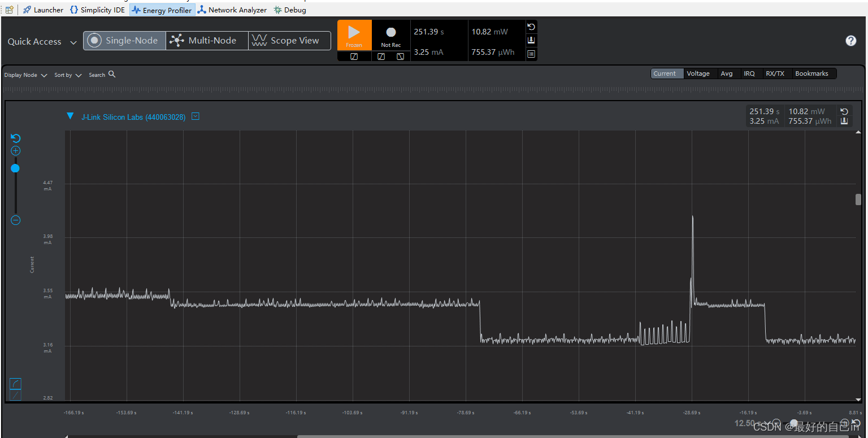Switch to the Simplicity IDE perspective
Viewport: 868px width, 438px height.
tap(97, 10)
